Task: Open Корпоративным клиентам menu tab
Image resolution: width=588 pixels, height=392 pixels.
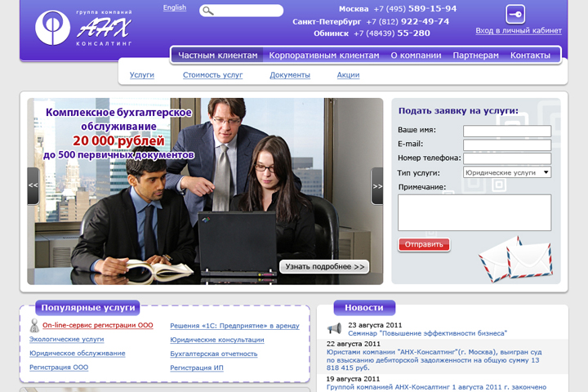Action: click(x=324, y=56)
